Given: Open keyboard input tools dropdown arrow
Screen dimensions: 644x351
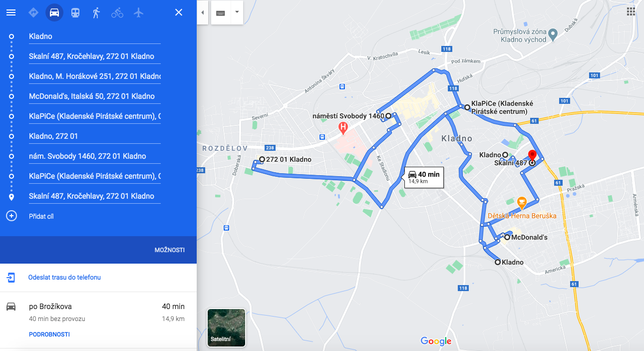Looking at the screenshot, I should [x=237, y=12].
